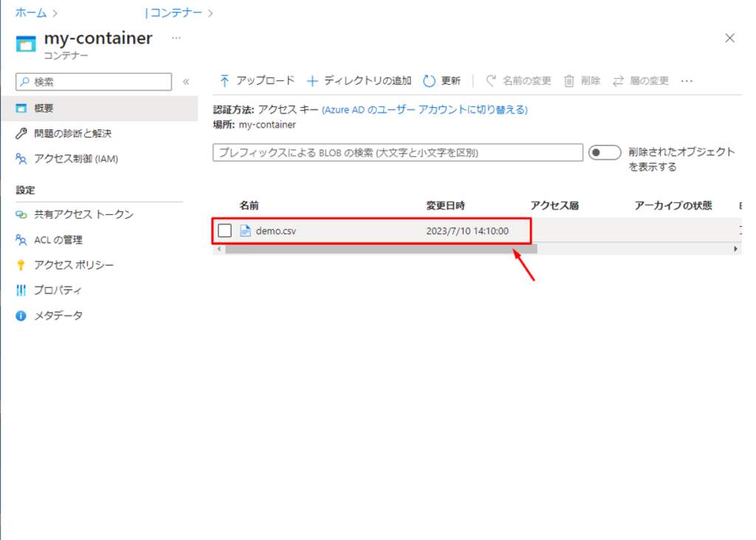Go to ホーム breadcrumb

[x=31, y=13]
